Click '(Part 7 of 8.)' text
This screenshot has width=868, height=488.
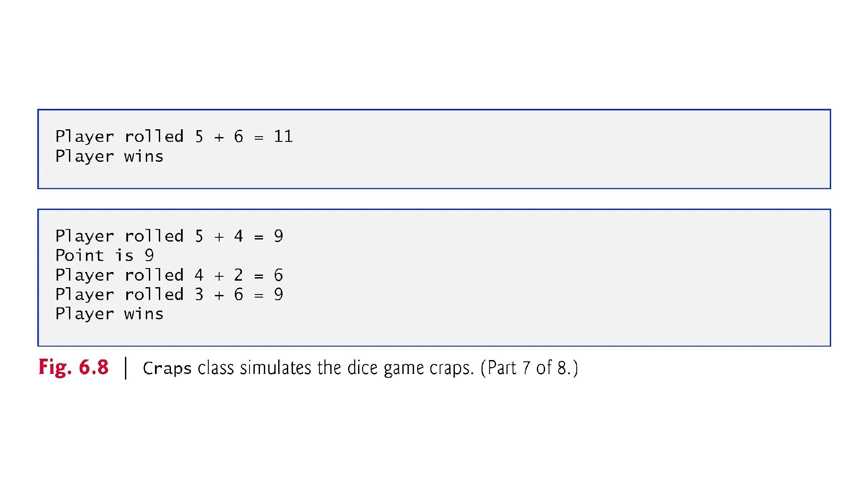coord(529,368)
